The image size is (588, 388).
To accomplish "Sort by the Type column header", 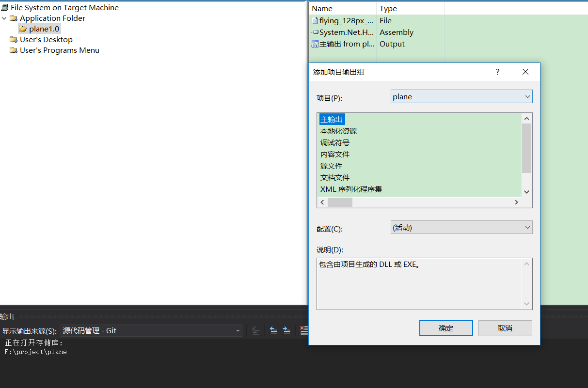I will (x=410, y=8).
